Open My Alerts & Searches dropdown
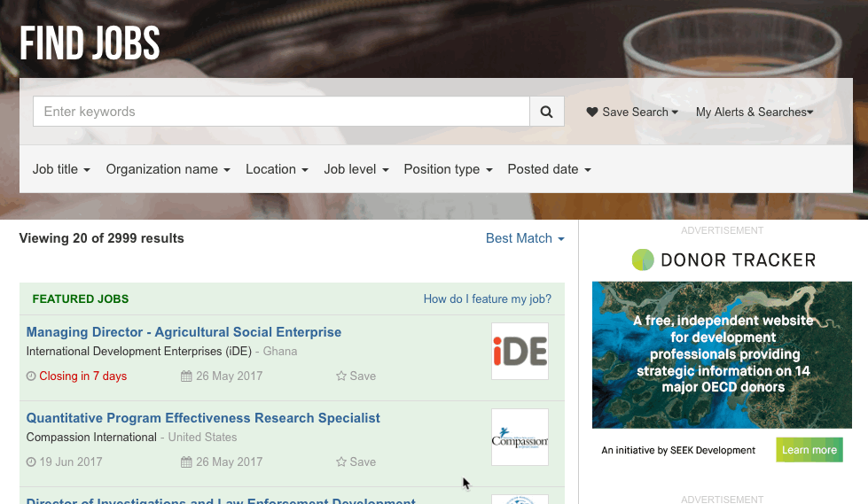Screen dimensions: 868x504 (755, 112)
